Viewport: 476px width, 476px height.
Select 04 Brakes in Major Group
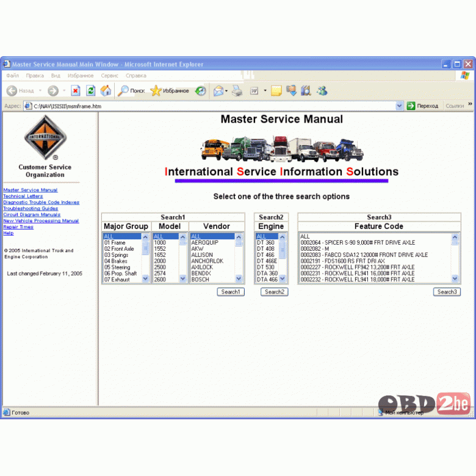(x=122, y=261)
